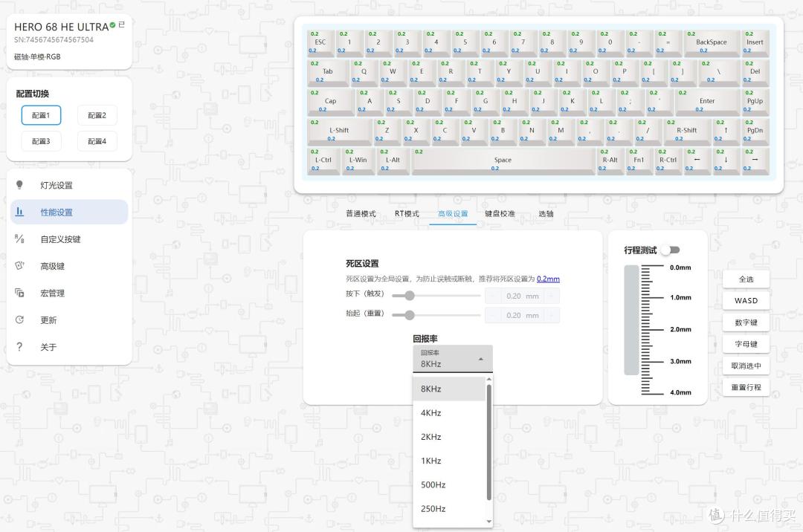Viewport: 803px width, 532px height.
Task: Click the 数字键 number keys button
Action: click(746, 322)
